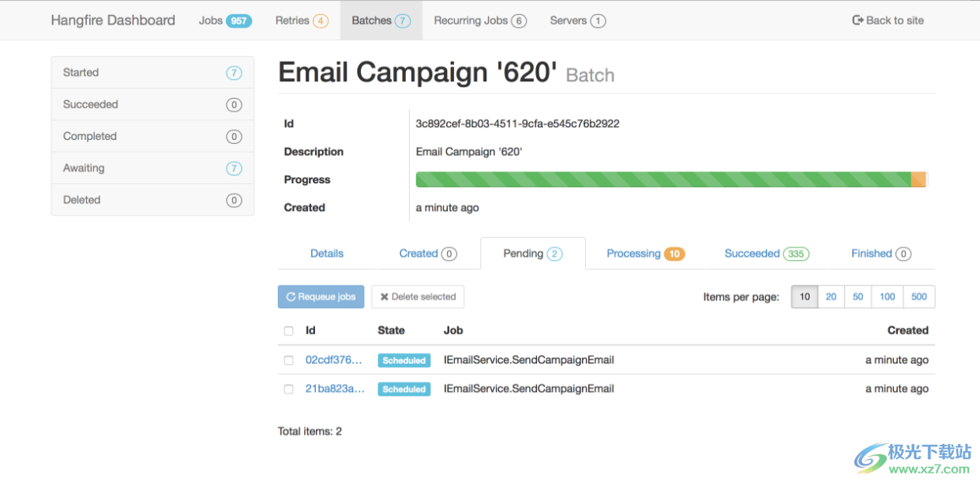Click the Created column header
The image size is (980, 482).
pyautogui.click(x=907, y=330)
